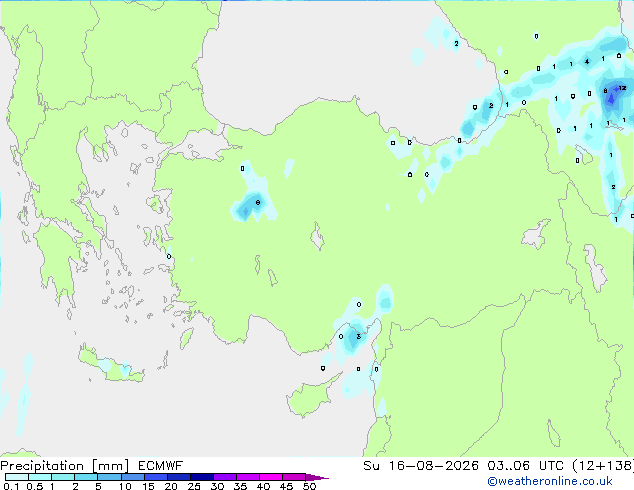Click the 03..06 UTC time label

pos(525,466)
